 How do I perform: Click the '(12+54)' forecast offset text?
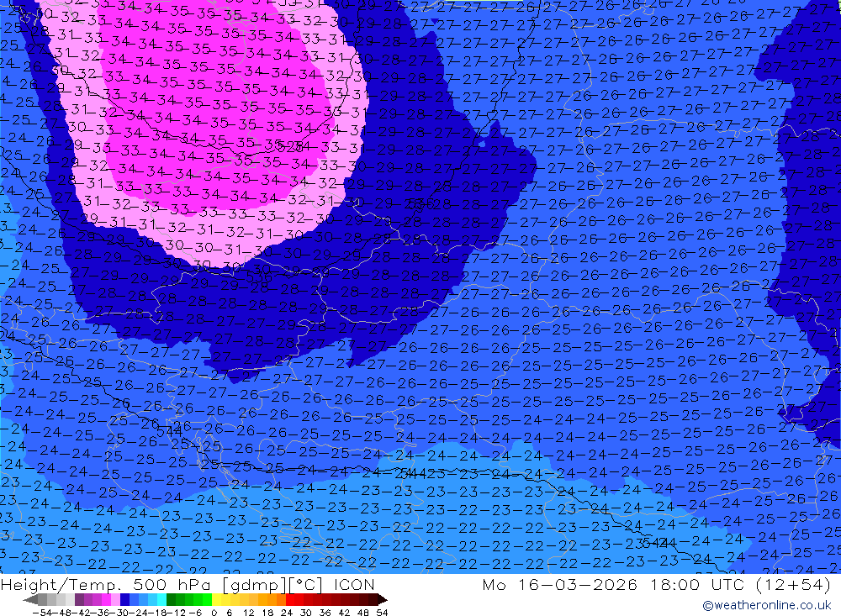click(x=793, y=584)
